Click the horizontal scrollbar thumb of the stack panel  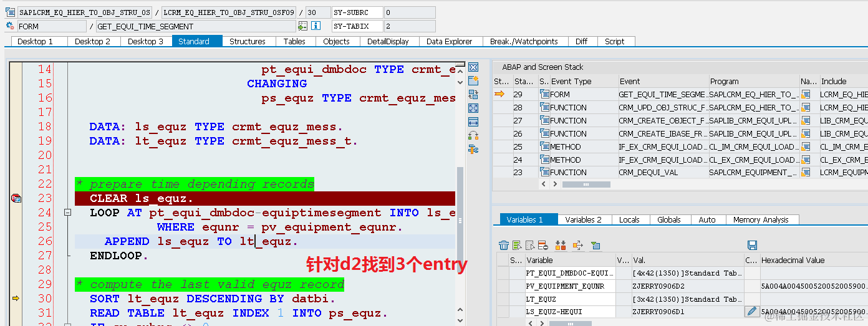click(x=586, y=185)
